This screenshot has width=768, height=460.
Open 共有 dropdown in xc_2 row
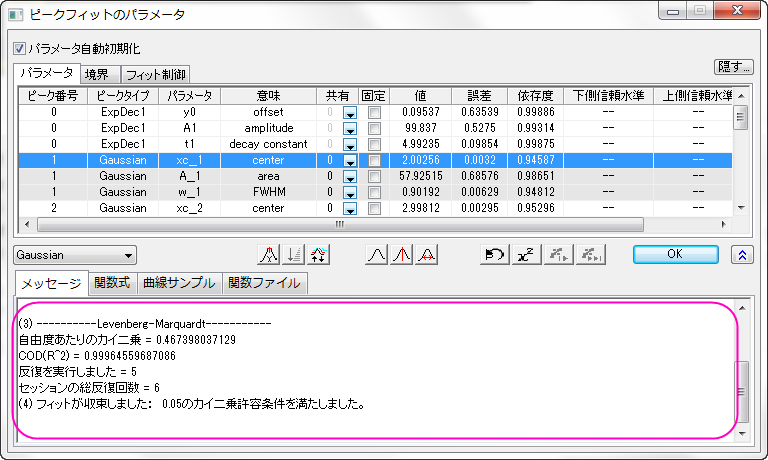point(350,209)
